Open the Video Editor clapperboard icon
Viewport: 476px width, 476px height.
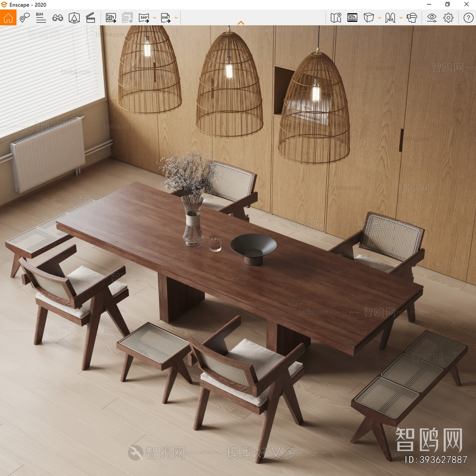[90, 18]
